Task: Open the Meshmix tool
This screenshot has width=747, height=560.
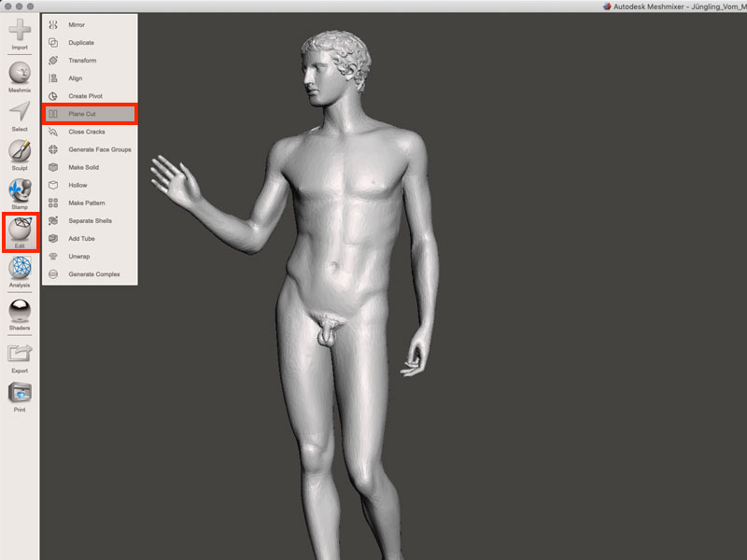Action: coord(20,74)
